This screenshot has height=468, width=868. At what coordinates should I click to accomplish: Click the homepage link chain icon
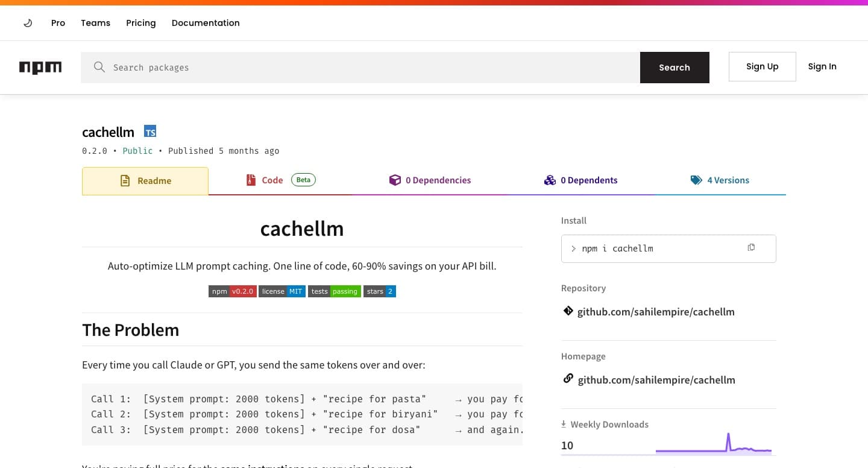(x=568, y=379)
